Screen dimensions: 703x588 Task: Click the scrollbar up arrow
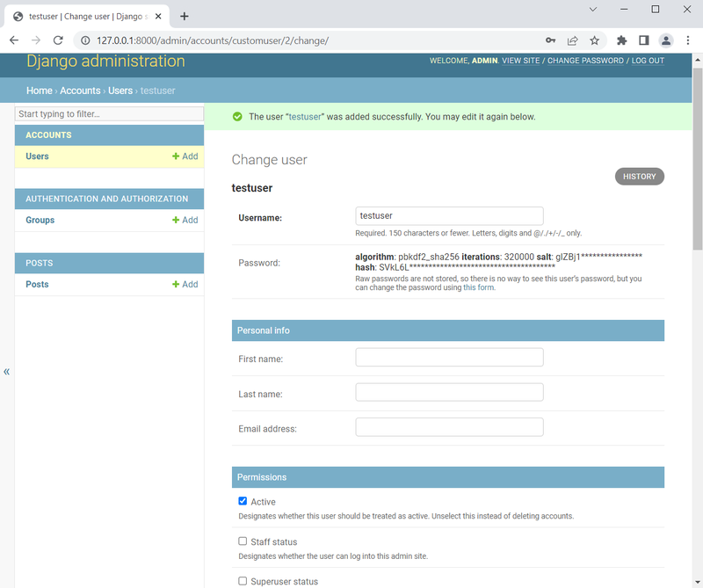(698, 59)
